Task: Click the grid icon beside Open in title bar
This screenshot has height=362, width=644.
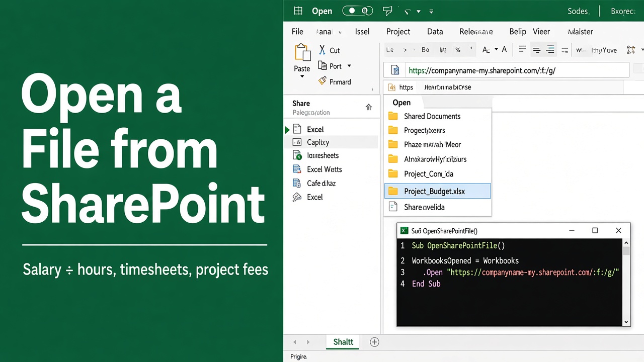Action: pyautogui.click(x=298, y=11)
